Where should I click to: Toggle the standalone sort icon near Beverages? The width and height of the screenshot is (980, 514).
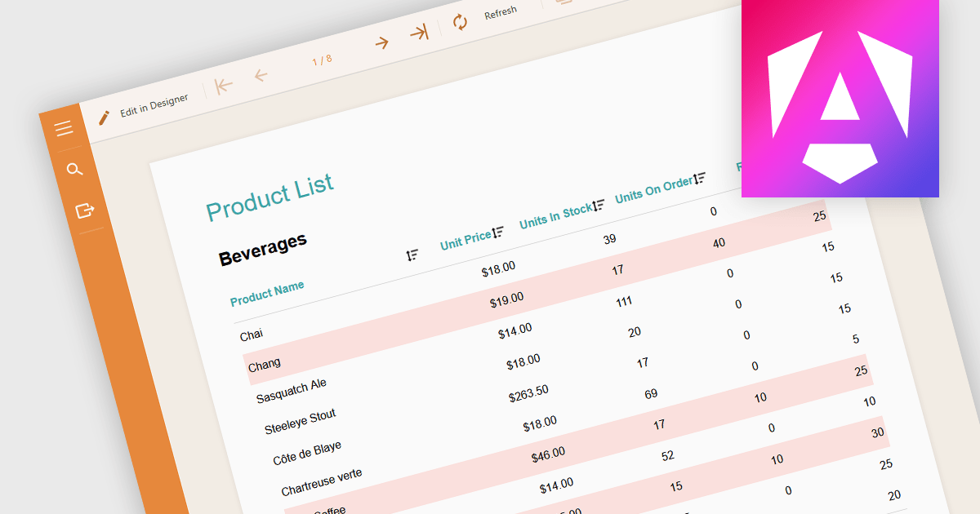pyautogui.click(x=413, y=254)
